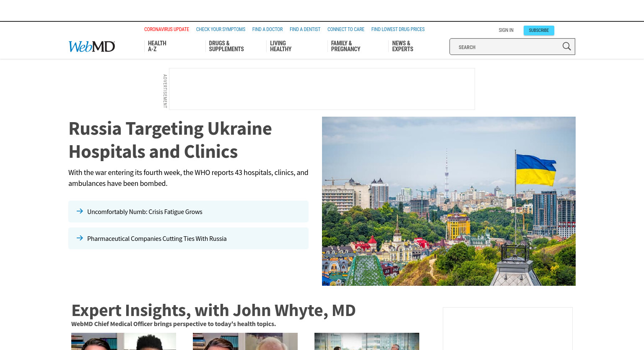
Task: Open Russia Targeting Ukraine Hospitals headline
Action: [170, 140]
